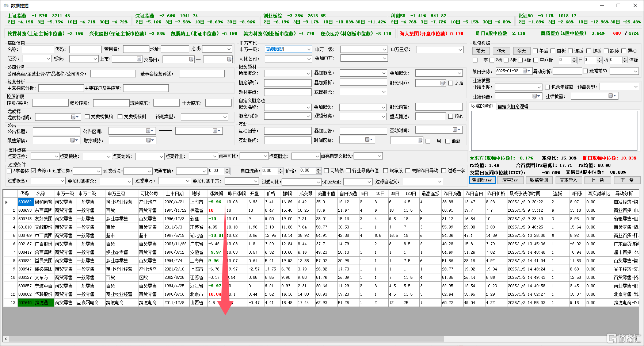Viewport: 644px width, 346px height.
Task: Expand the 预告类型 dropdown
Action: [x=636, y=86]
